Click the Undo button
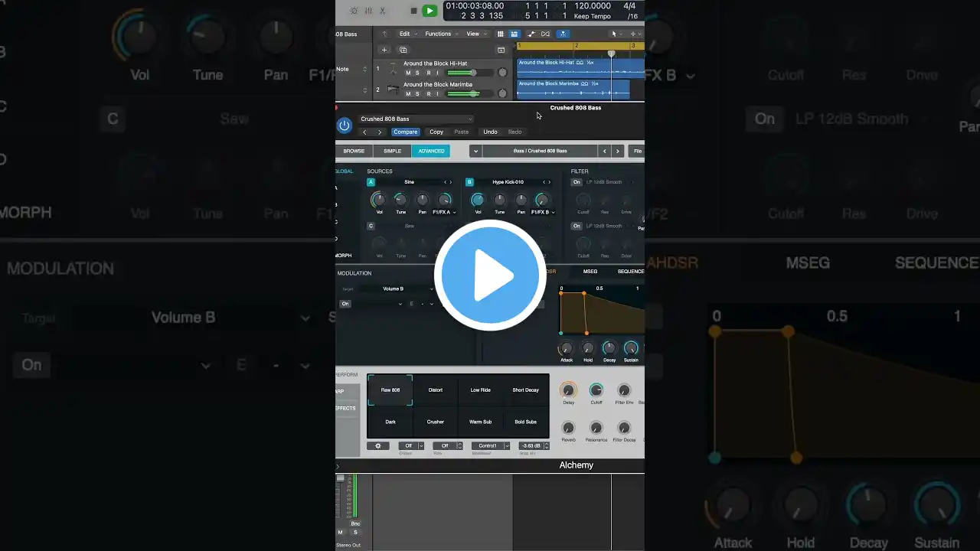980x551 pixels. click(x=490, y=132)
